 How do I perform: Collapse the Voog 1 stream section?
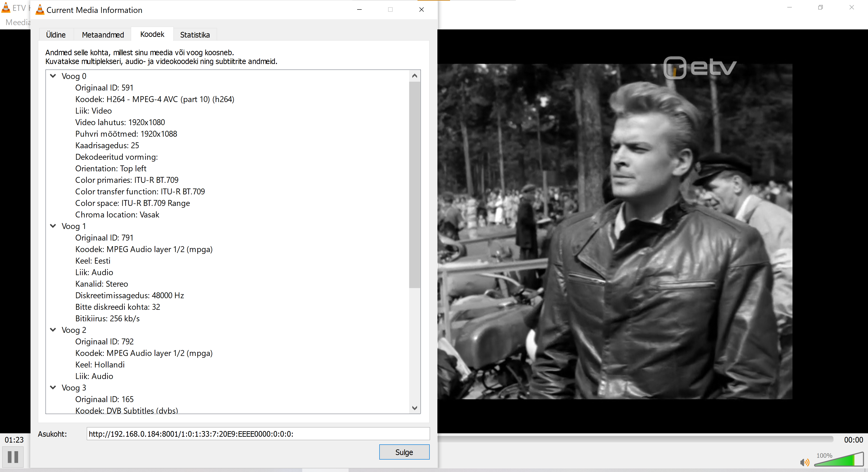(53, 226)
